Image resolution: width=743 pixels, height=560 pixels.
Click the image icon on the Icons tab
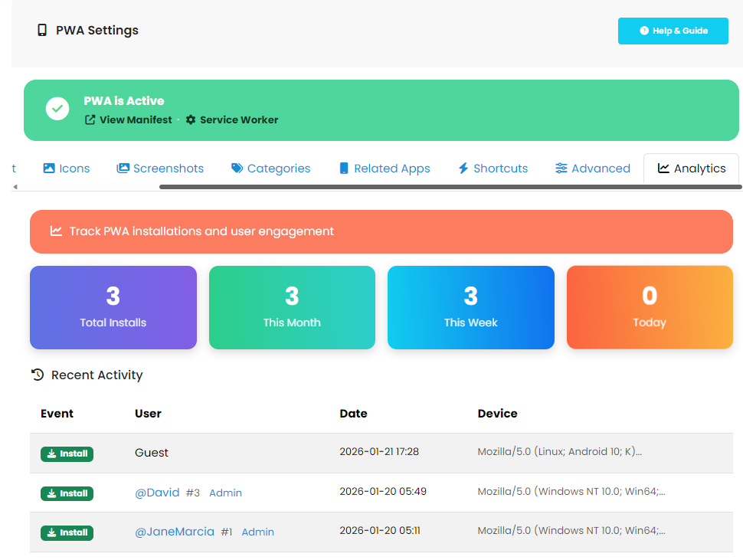coord(47,168)
